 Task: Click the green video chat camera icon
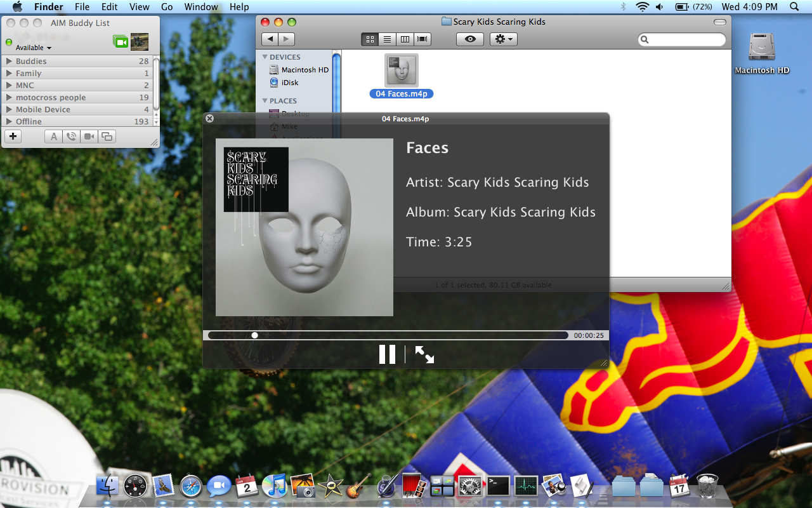coord(120,42)
